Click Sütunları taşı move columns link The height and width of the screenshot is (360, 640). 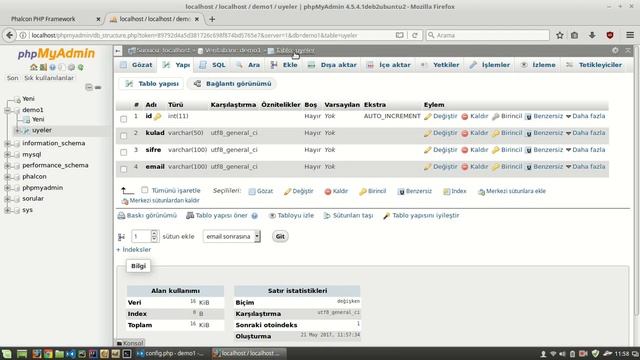pos(348,216)
